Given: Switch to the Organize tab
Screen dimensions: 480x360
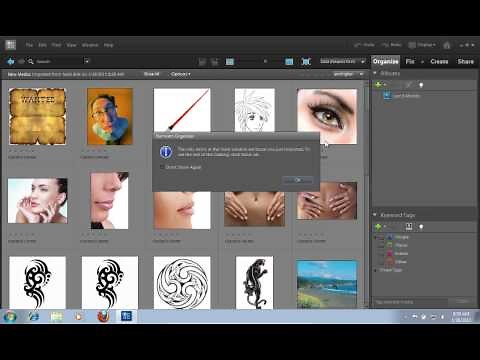Looking at the screenshot, I should [x=385, y=61].
